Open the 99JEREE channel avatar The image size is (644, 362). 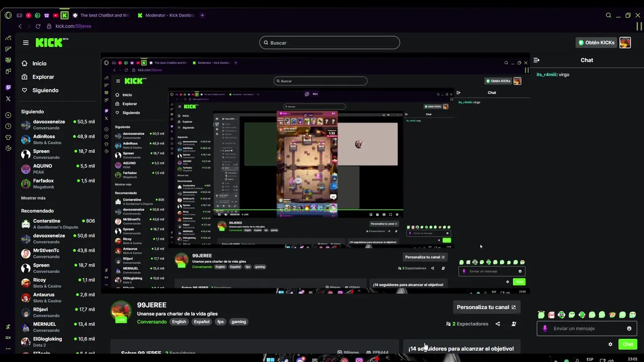click(121, 312)
